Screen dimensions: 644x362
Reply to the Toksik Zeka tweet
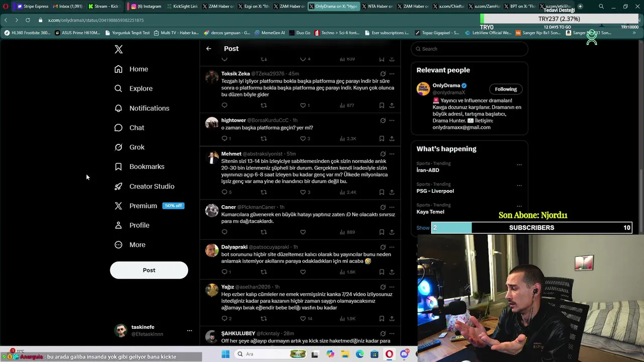(x=224, y=105)
